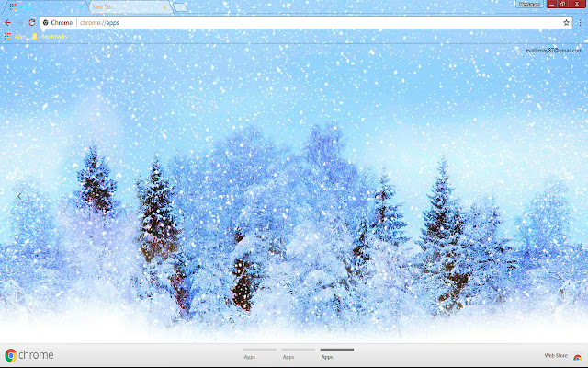
Task: Switch to the leftmost Apps page indicator
Action: click(259, 353)
